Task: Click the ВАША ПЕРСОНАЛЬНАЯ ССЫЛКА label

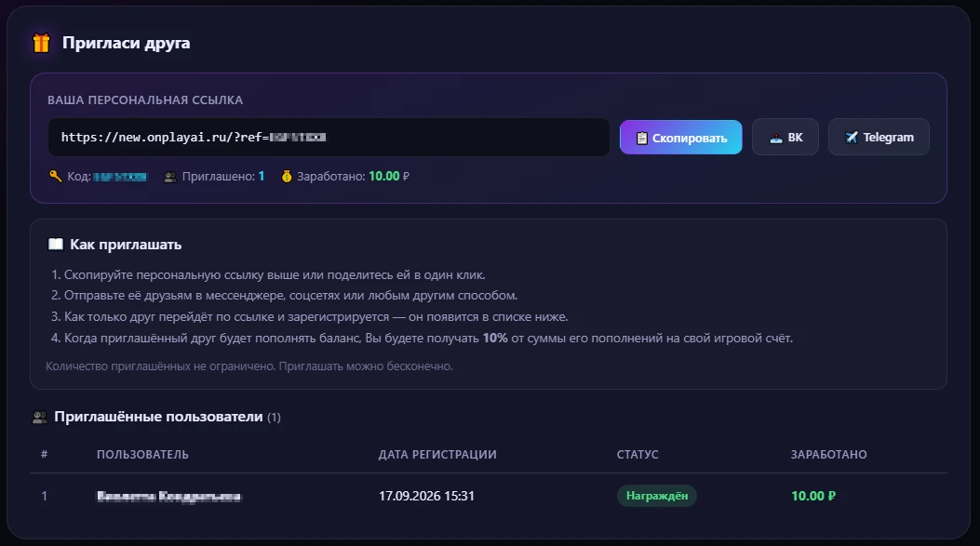Action: pyautogui.click(x=145, y=100)
